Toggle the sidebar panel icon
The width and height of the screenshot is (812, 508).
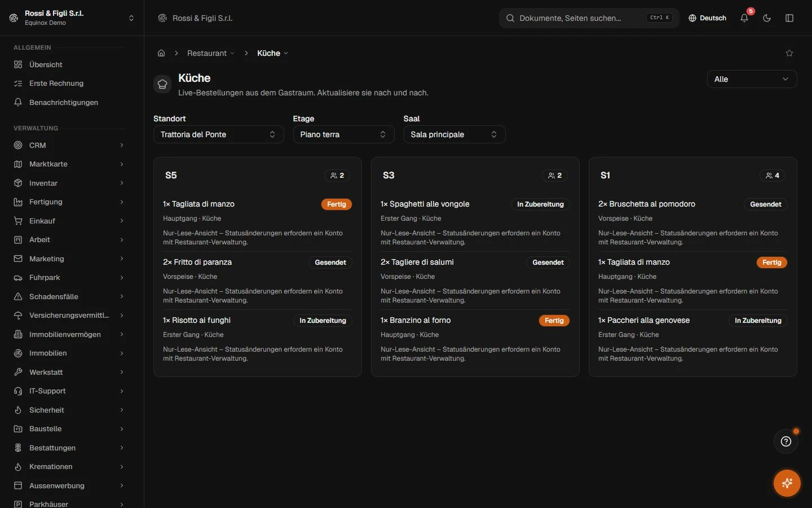click(x=789, y=18)
